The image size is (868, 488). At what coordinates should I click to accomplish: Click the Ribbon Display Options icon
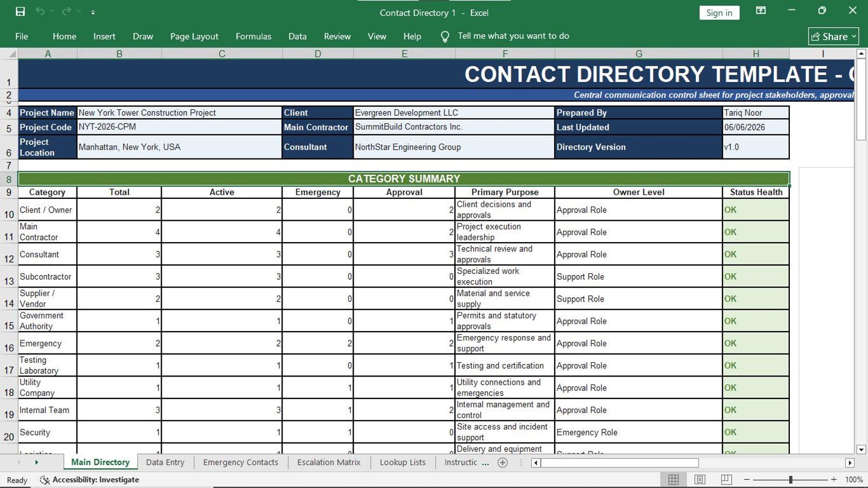tap(761, 11)
